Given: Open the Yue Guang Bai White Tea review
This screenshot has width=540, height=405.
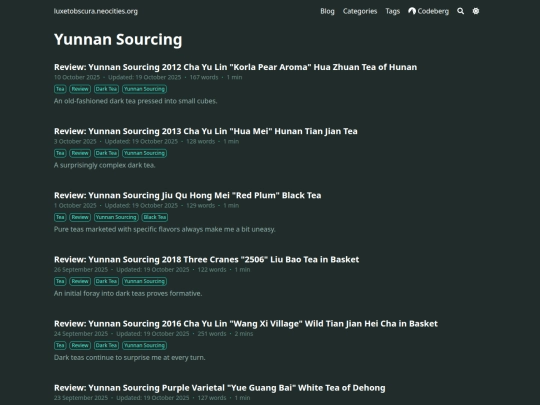Looking at the screenshot, I should click(x=219, y=388).
